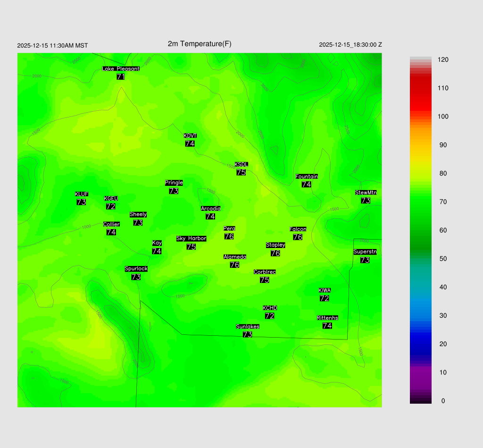The width and height of the screenshot is (483, 448).
Task: Click the temperature value under Falcon
Action: 298,237
